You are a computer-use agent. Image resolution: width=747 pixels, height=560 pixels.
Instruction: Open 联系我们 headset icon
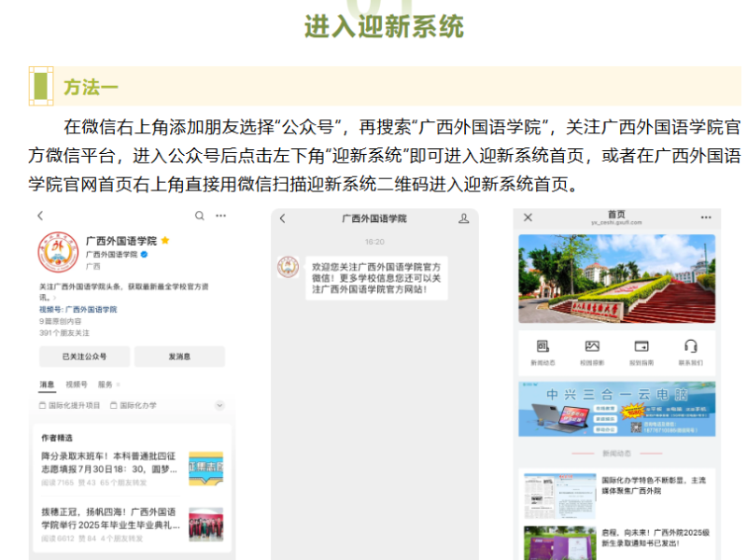[x=691, y=353]
